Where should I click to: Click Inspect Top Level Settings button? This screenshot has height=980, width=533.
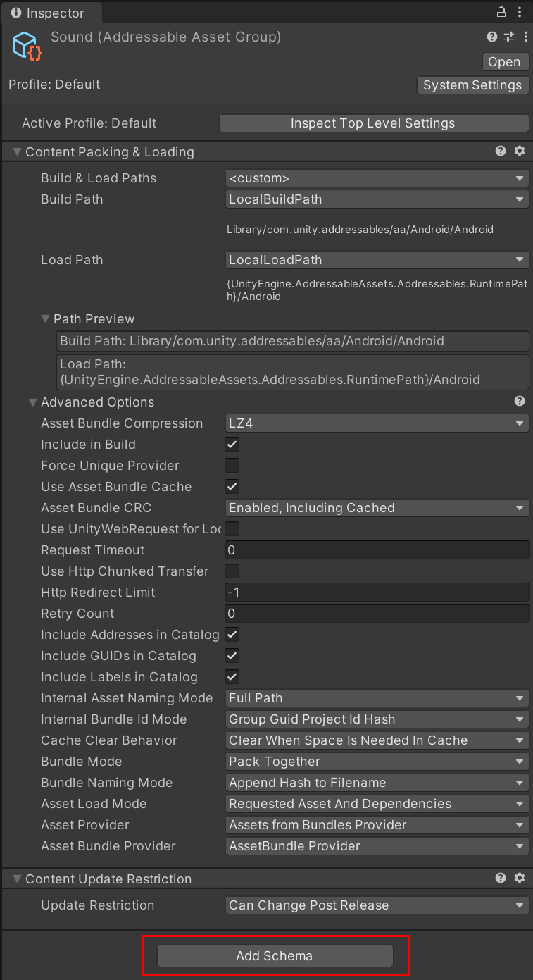(x=373, y=123)
